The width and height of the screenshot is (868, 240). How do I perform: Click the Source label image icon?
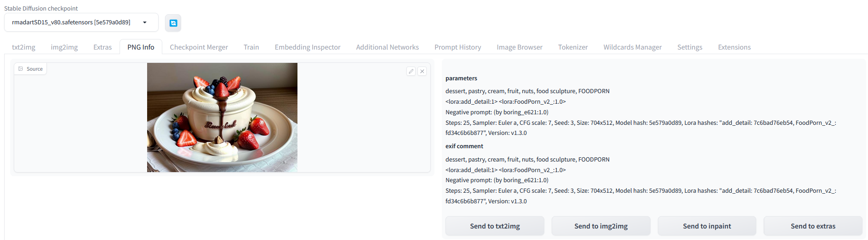21,69
